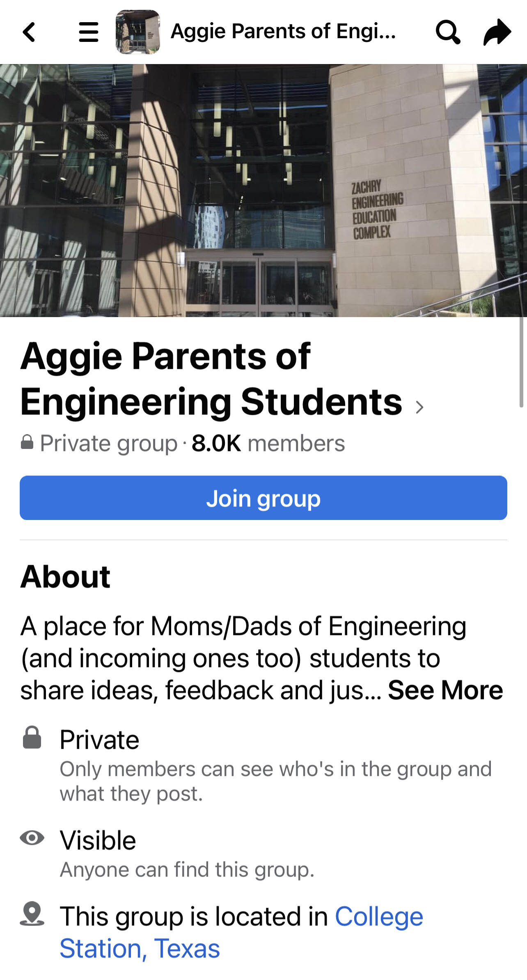Tap the back arrow icon
Image resolution: width=527 pixels, height=980 pixels.
[29, 32]
